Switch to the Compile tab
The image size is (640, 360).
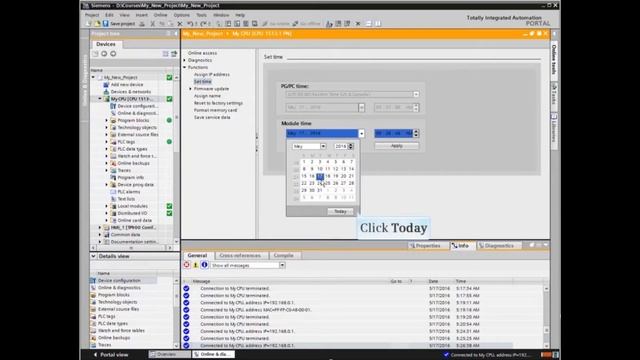point(284,256)
